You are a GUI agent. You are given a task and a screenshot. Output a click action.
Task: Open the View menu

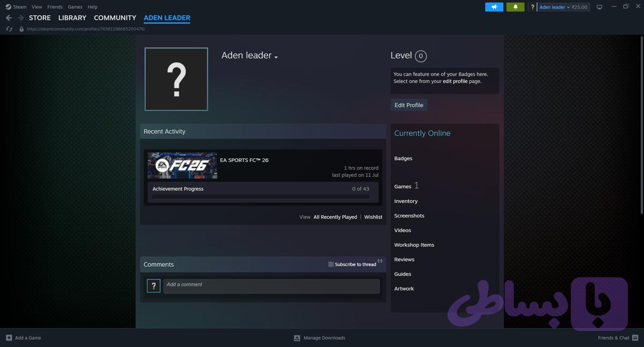click(36, 7)
